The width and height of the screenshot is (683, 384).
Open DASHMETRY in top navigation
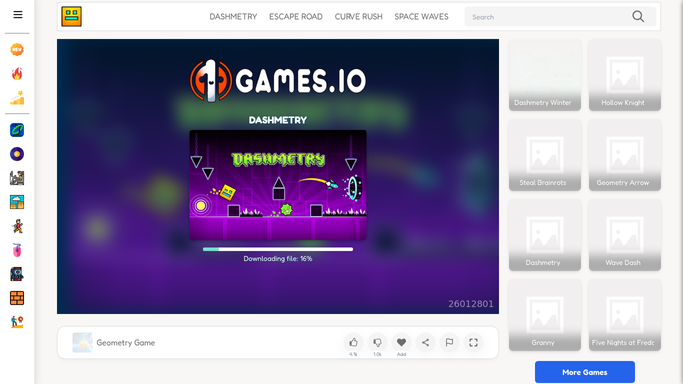click(x=233, y=17)
